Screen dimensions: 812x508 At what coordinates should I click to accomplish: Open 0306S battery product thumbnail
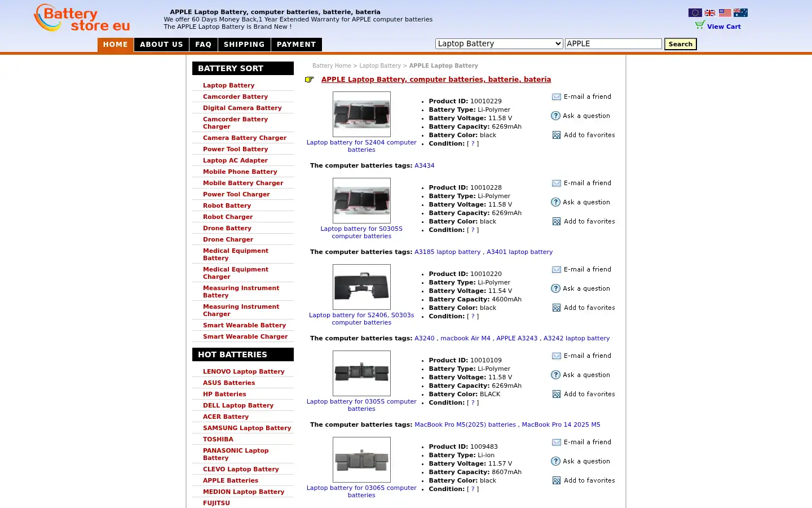pyautogui.click(x=361, y=459)
